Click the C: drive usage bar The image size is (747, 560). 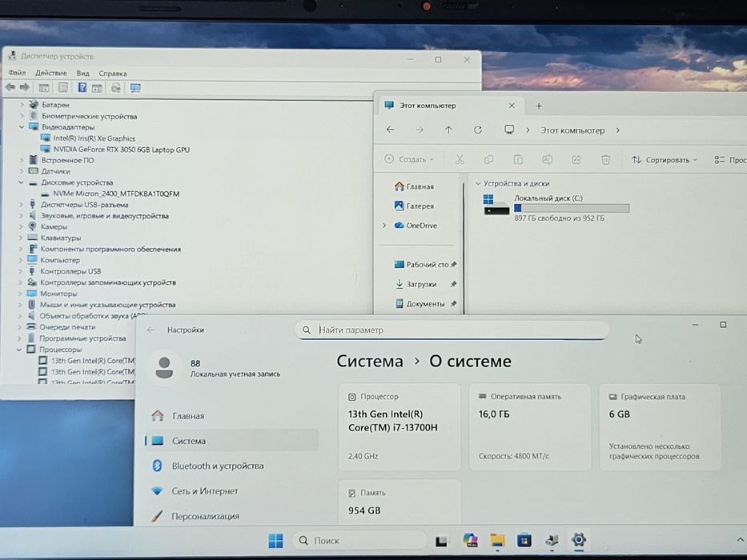pyautogui.click(x=572, y=208)
